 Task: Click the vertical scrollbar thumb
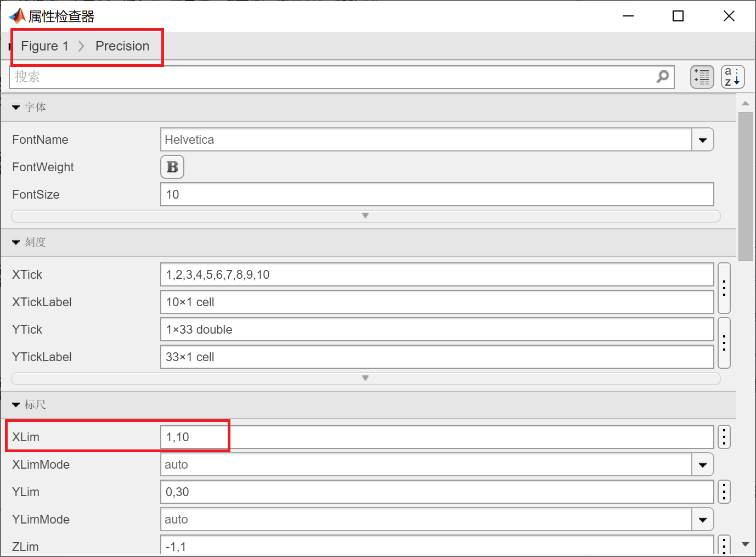(745, 187)
